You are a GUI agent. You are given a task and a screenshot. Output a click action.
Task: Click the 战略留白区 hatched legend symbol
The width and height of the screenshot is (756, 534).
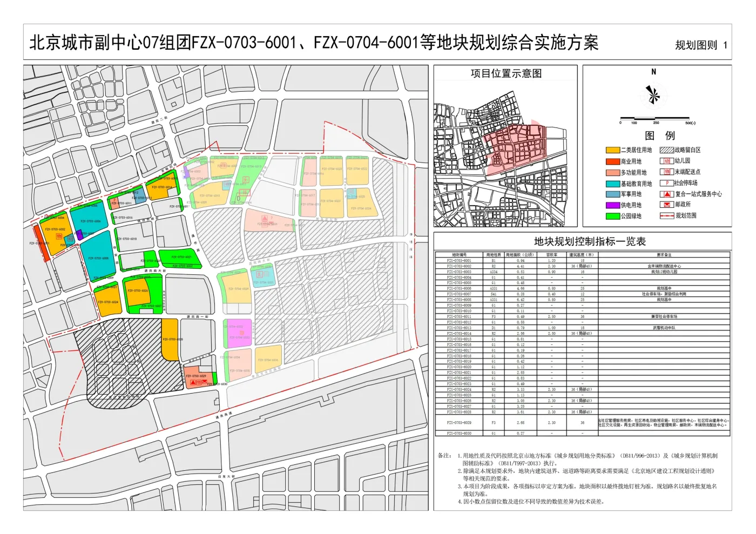(666, 150)
